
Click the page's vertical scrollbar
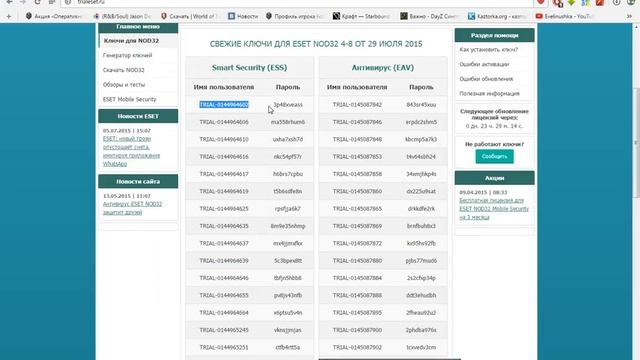[636, 143]
